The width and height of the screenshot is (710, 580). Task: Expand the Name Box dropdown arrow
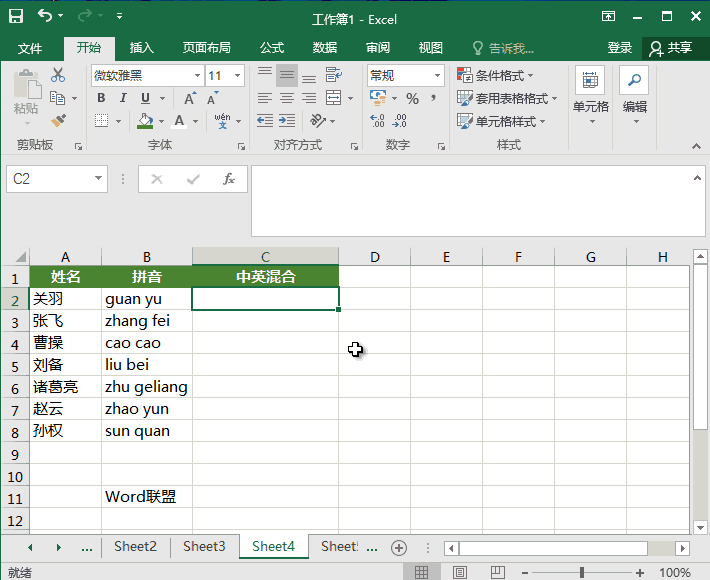(x=98, y=179)
